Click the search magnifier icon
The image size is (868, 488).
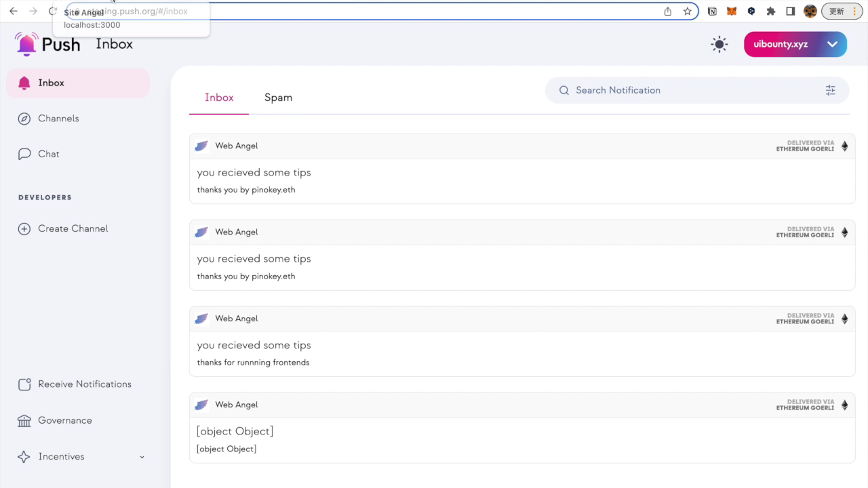(x=564, y=90)
